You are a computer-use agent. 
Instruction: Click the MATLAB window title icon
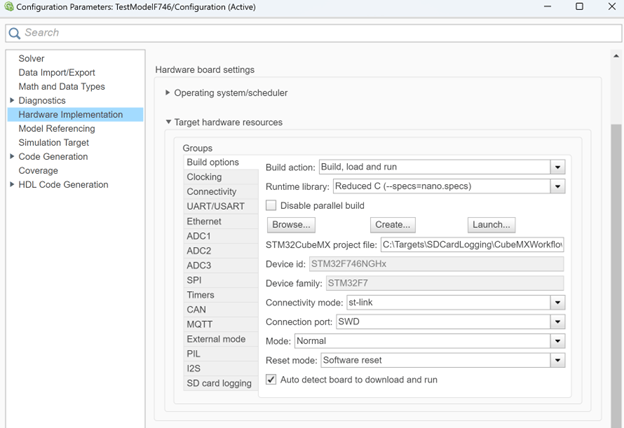(8, 7)
